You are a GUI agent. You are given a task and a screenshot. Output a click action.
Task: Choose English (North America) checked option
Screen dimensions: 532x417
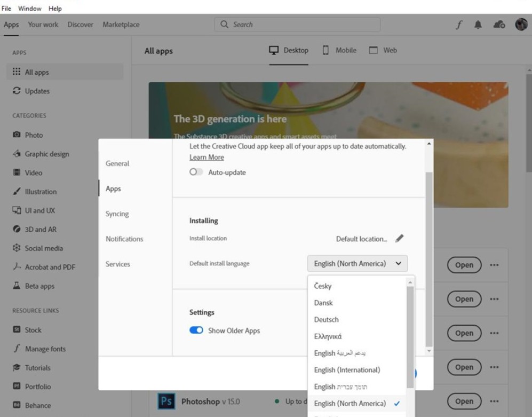click(356, 404)
